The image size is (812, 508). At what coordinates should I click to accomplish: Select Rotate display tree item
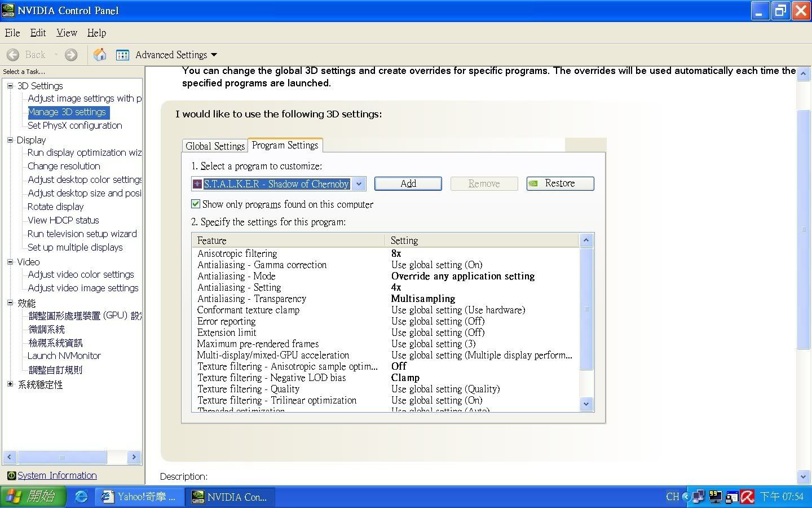click(x=55, y=207)
